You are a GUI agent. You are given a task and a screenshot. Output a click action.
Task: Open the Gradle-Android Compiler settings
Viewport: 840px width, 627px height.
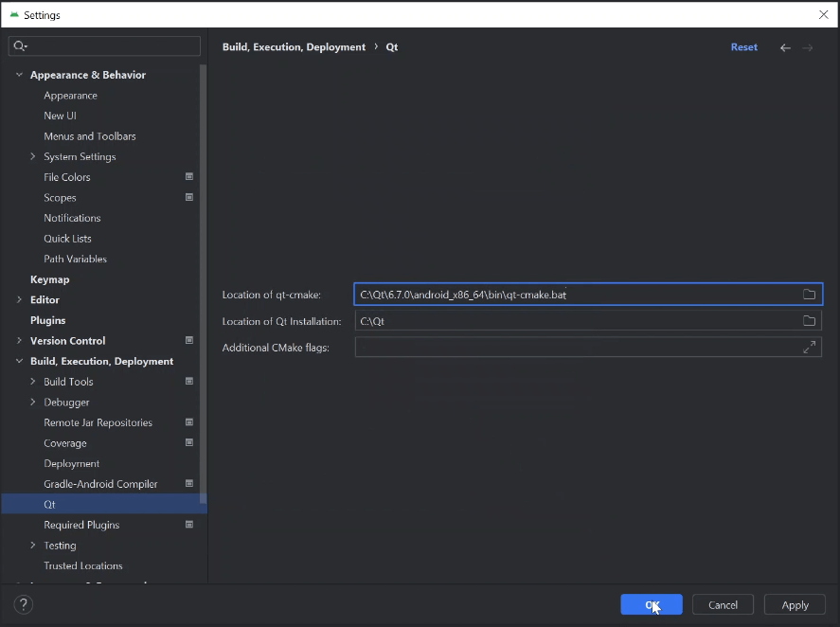pyautogui.click(x=100, y=484)
